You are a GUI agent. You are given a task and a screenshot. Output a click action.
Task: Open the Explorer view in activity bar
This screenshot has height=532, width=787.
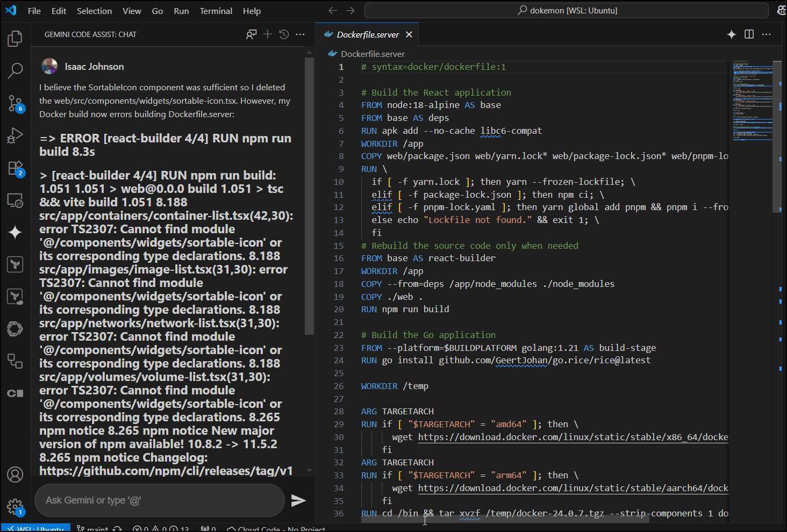(15, 38)
